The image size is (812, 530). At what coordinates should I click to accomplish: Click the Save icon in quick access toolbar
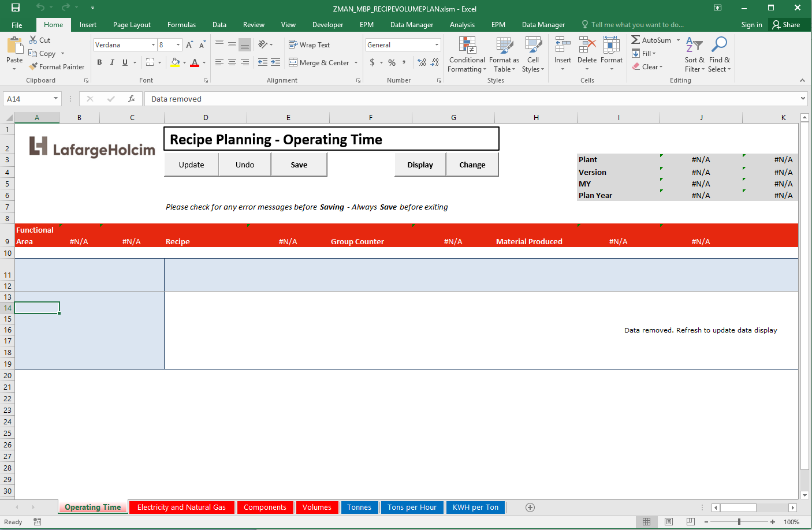click(x=16, y=8)
